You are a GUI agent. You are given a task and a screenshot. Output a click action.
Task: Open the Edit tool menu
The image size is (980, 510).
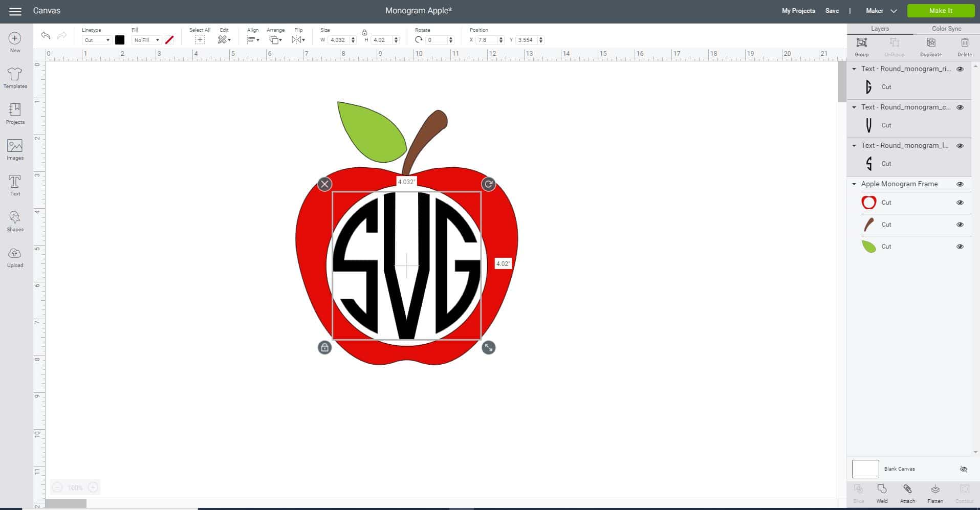click(x=224, y=39)
